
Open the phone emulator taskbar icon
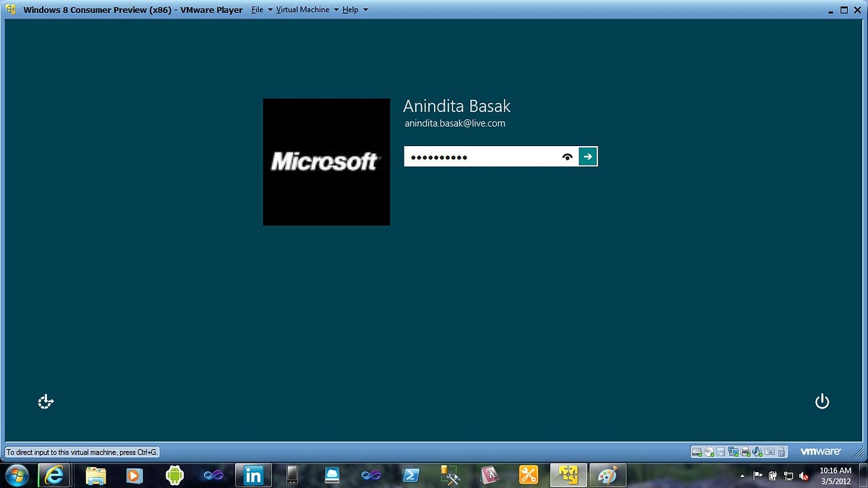click(292, 475)
